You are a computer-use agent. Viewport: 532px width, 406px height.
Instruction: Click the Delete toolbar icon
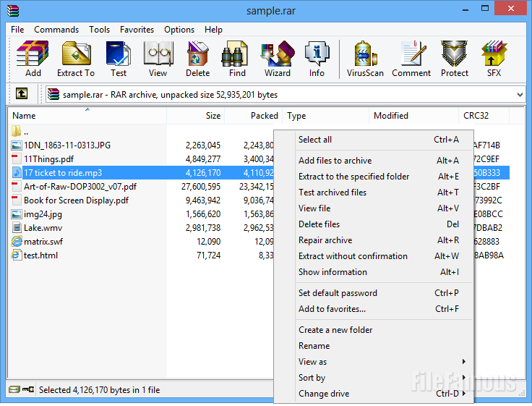pyautogui.click(x=198, y=54)
